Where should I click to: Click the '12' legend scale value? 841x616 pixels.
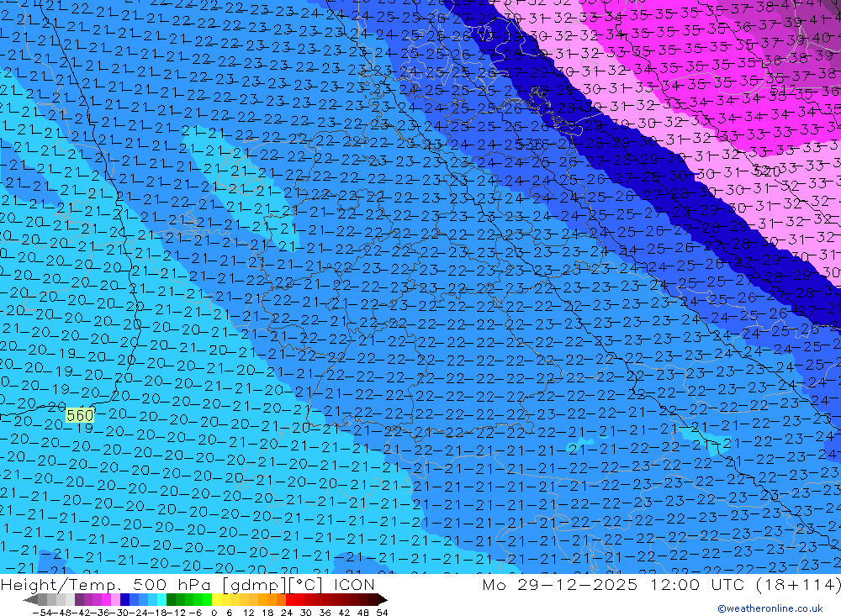click(249, 613)
